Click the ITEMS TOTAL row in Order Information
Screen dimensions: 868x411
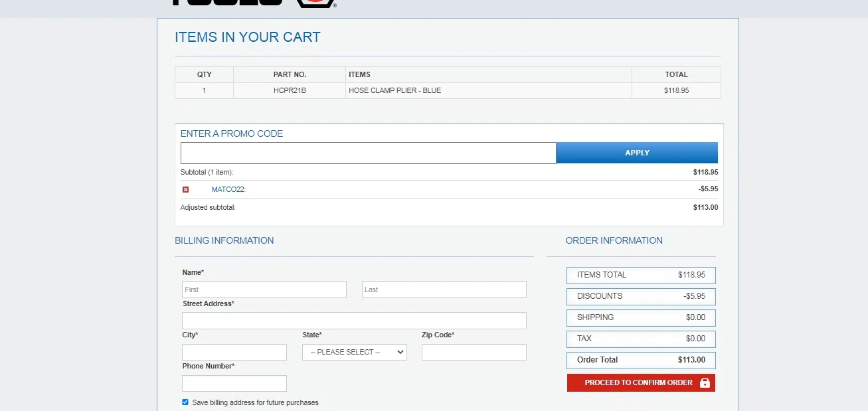(x=641, y=275)
